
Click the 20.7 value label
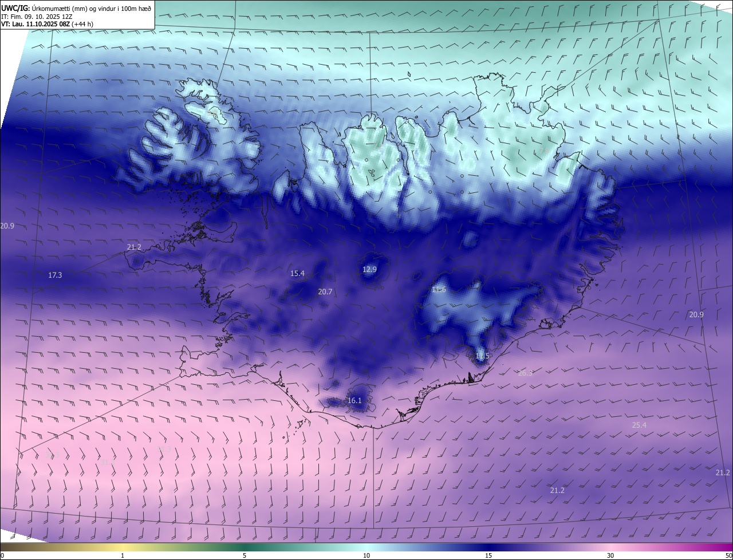tap(325, 292)
